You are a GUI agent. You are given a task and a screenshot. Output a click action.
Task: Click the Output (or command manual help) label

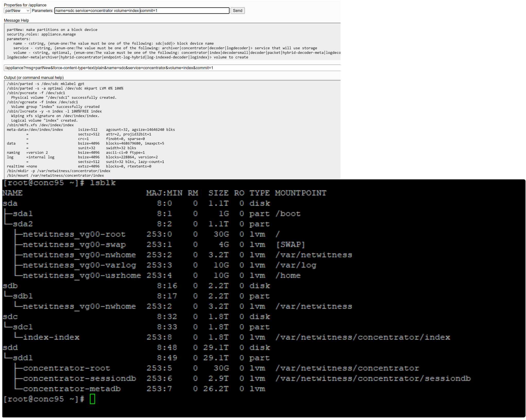click(x=33, y=78)
